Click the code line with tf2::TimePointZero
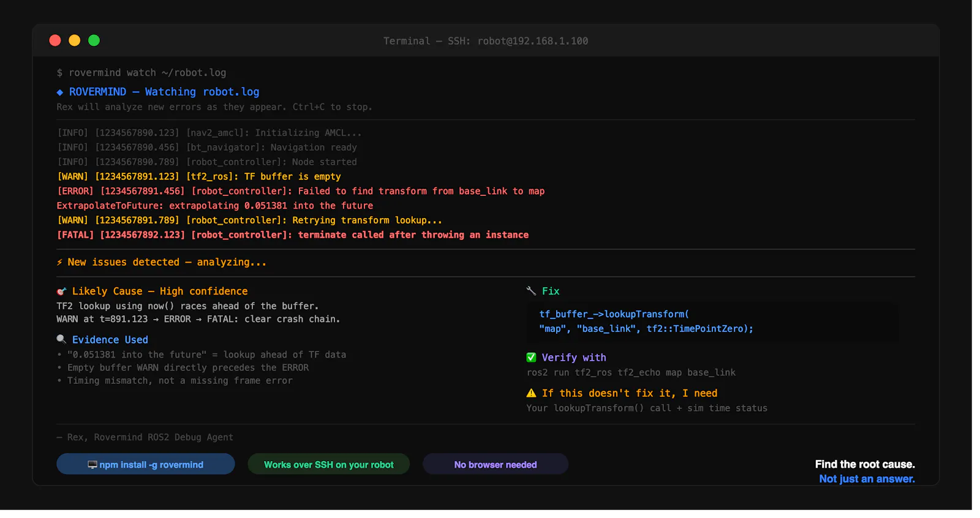 pyautogui.click(x=646, y=329)
